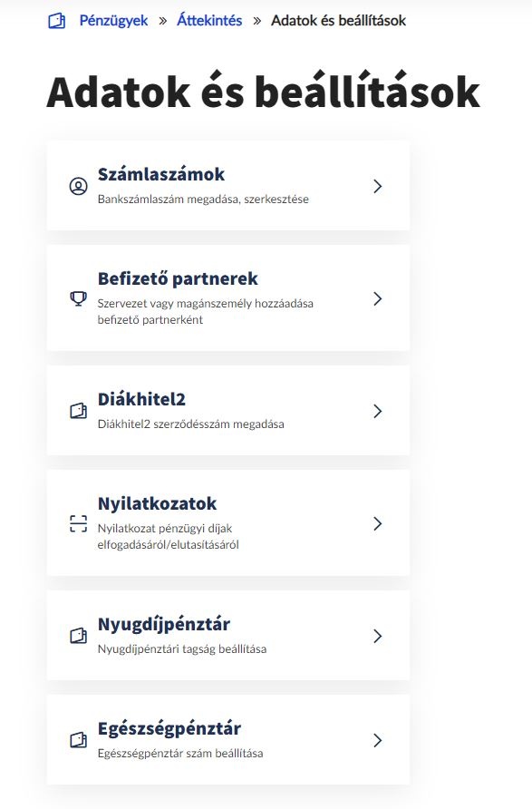Viewport: 532px width, 809px height.
Task: Click the Diákhitel2 szerződésszám megadása description
Action: pyautogui.click(x=190, y=424)
